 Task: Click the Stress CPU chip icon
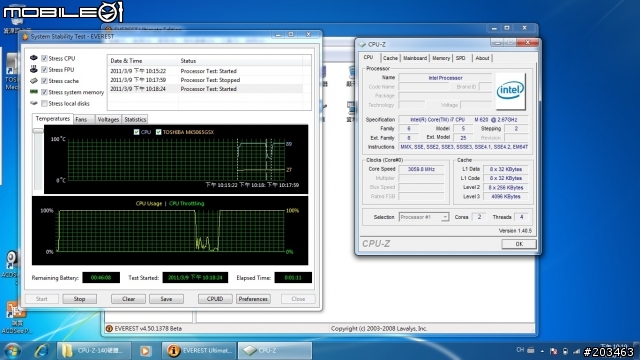point(34,58)
